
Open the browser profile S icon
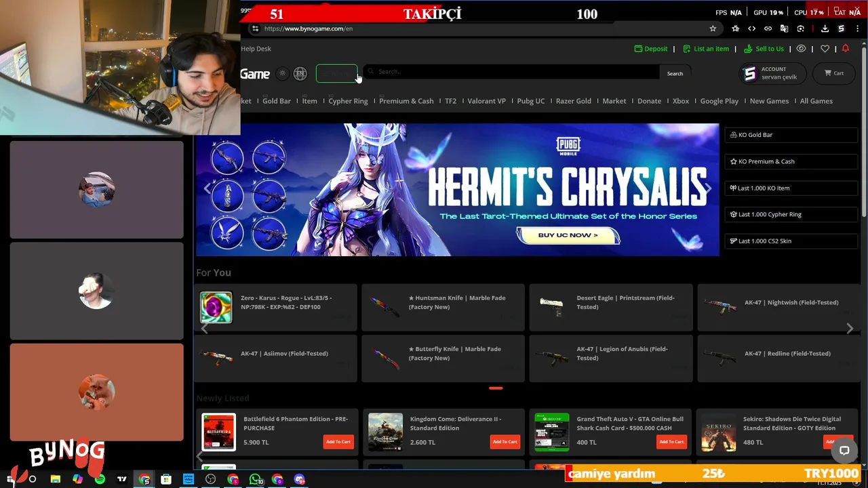(841, 28)
